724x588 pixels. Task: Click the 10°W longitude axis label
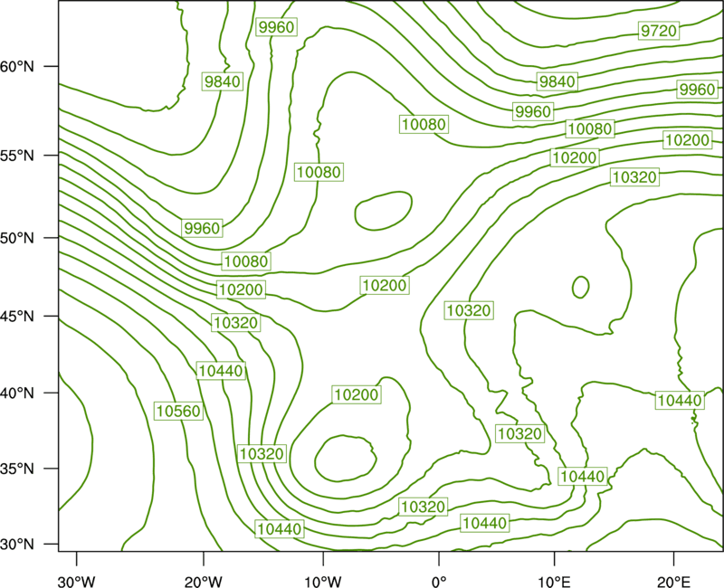(323, 581)
